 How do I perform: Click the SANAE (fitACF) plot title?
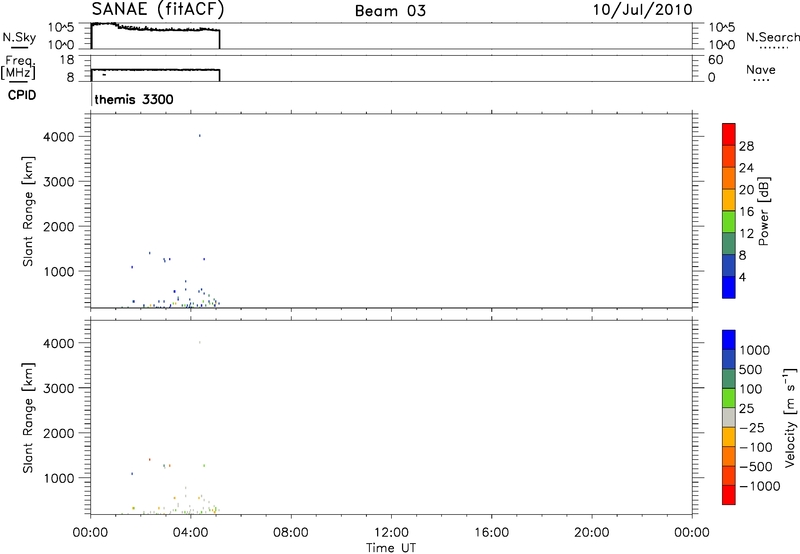(158, 9)
